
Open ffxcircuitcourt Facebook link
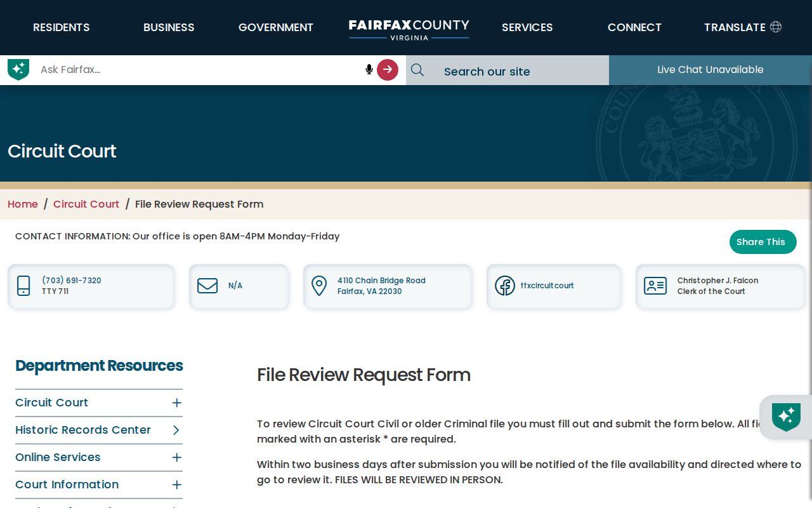click(x=547, y=286)
